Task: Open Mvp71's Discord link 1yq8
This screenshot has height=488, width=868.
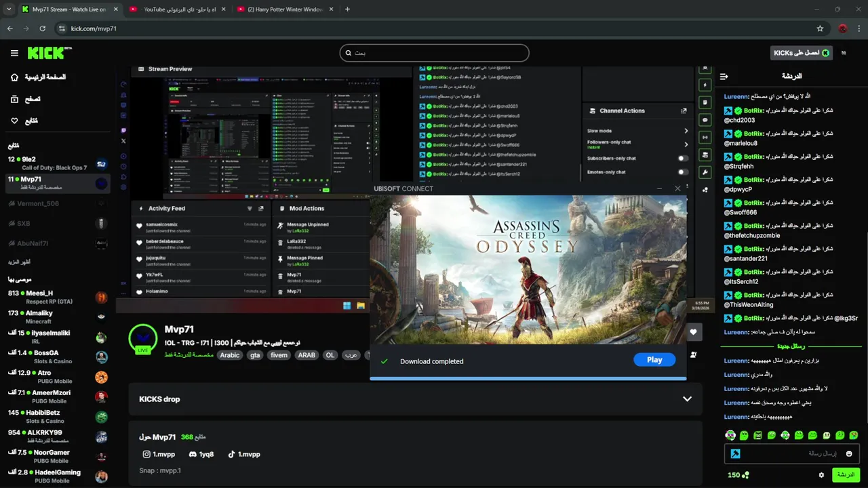Action: tap(201, 454)
